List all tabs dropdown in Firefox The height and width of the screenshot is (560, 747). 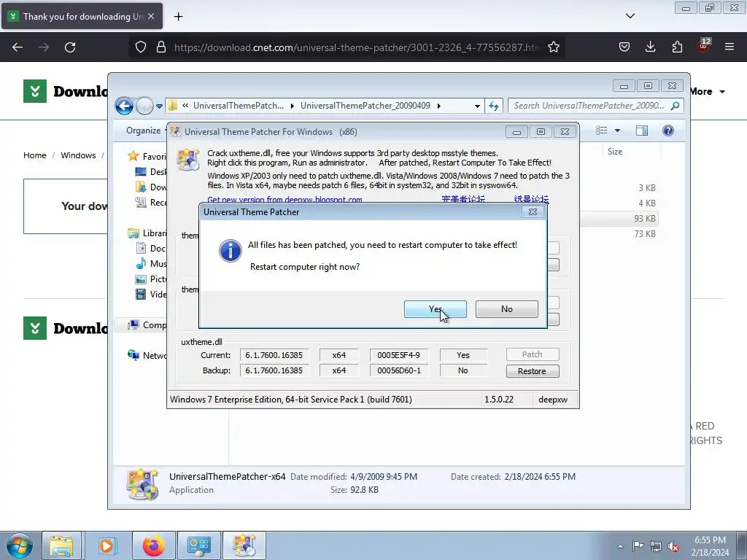pyautogui.click(x=630, y=16)
